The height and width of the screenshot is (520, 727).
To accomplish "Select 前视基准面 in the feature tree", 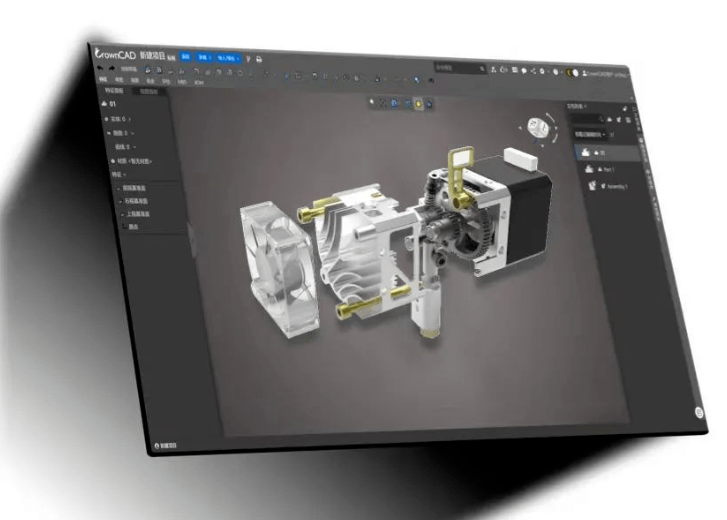I will click(x=132, y=188).
